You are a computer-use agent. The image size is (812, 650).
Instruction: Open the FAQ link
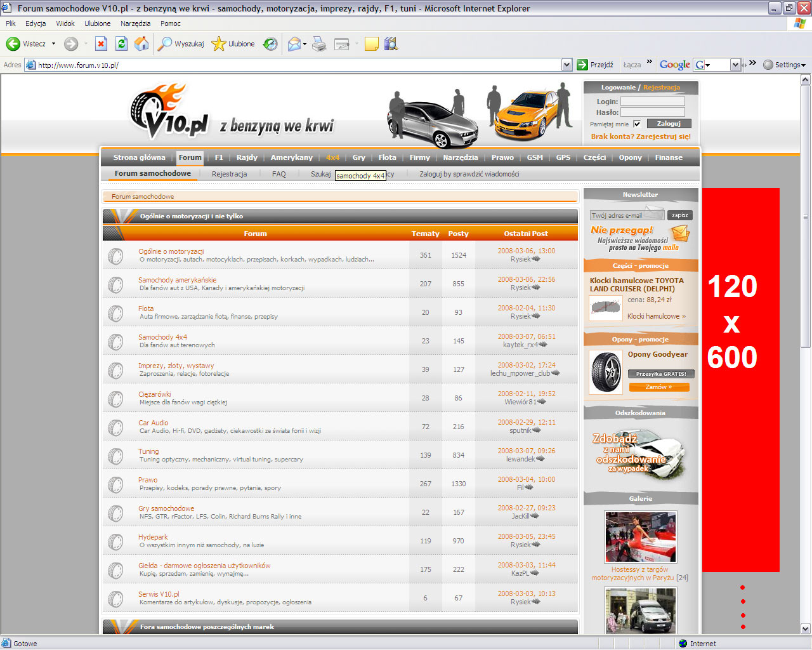click(x=279, y=174)
